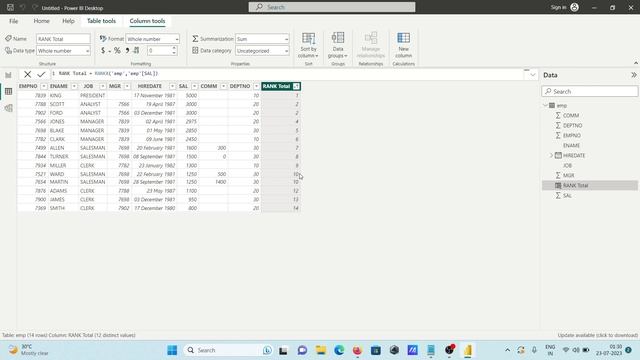Click the HIREDATE column header

click(149, 86)
